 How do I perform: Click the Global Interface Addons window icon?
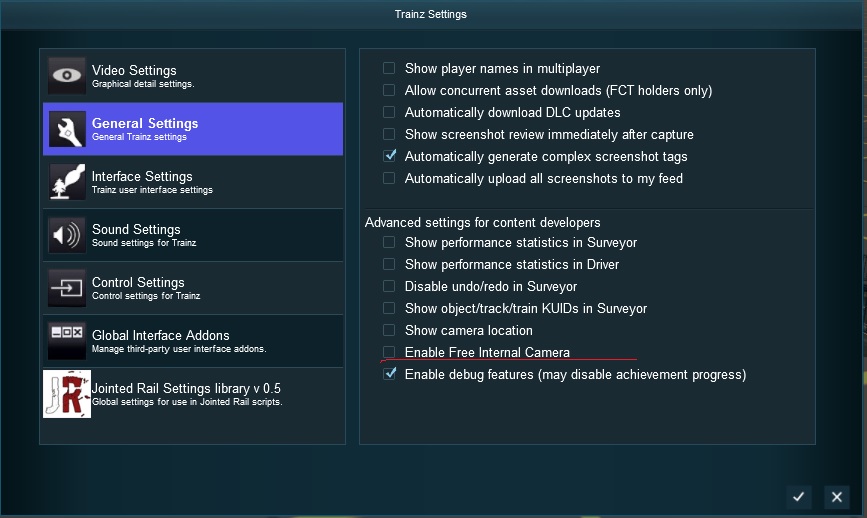67,341
